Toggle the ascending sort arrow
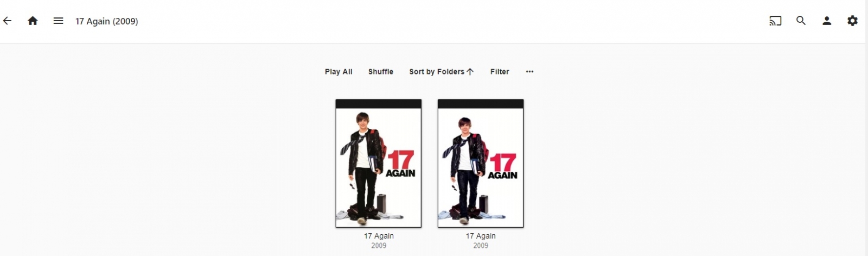The width and height of the screenshot is (868, 256). point(470,72)
